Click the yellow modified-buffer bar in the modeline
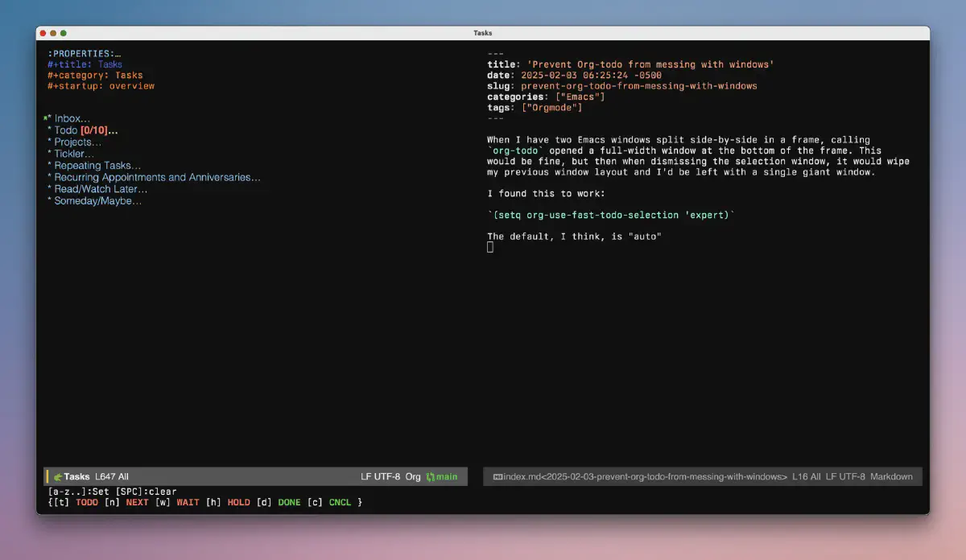 [47, 476]
